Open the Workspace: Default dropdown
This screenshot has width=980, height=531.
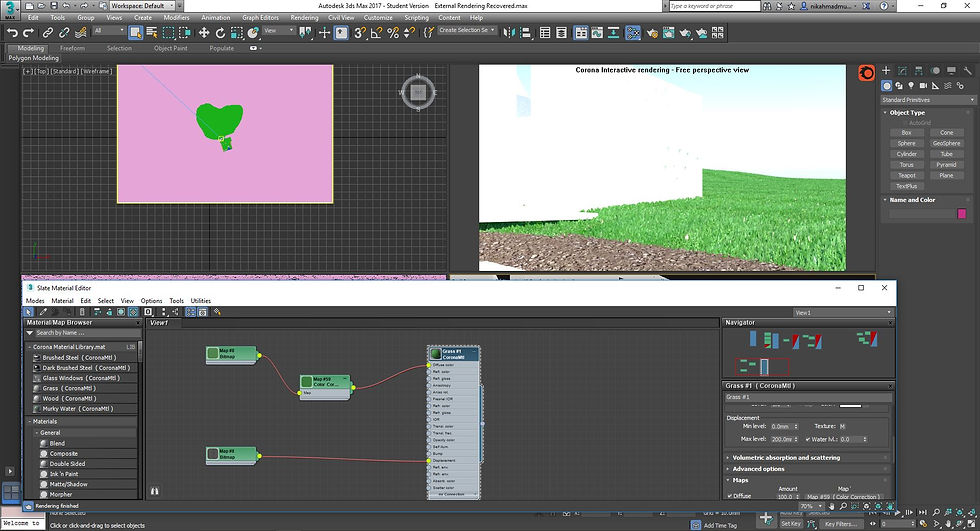[x=142, y=6]
